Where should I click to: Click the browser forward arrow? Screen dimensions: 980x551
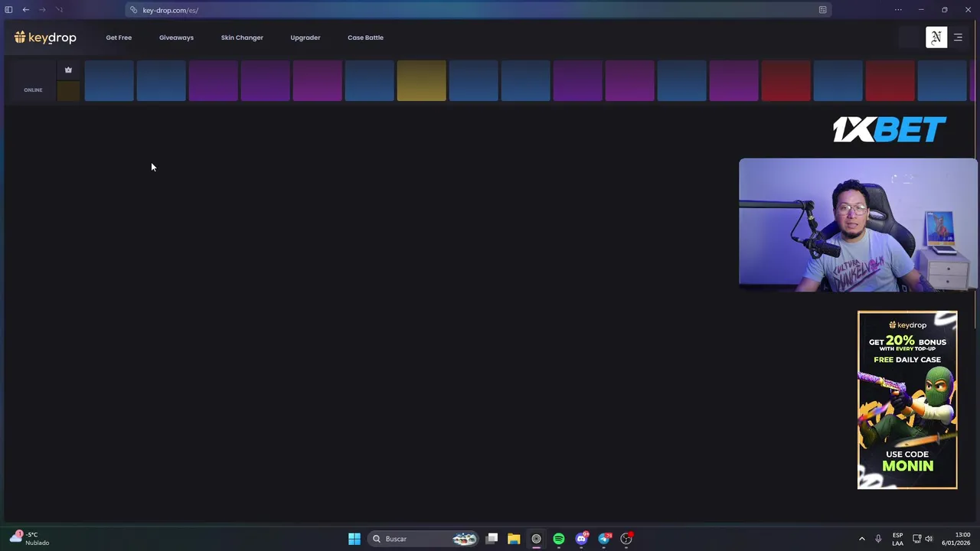tap(42, 10)
